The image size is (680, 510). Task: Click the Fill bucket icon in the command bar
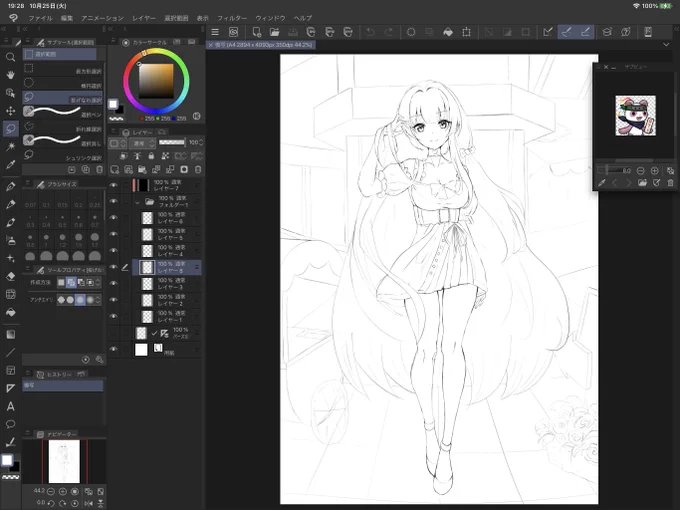pyautogui.click(x=448, y=32)
